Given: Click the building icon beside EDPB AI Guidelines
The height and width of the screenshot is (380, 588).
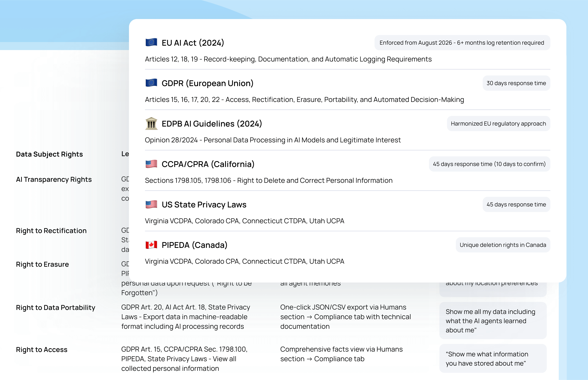Looking at the screenshot, I should (151, 123).
